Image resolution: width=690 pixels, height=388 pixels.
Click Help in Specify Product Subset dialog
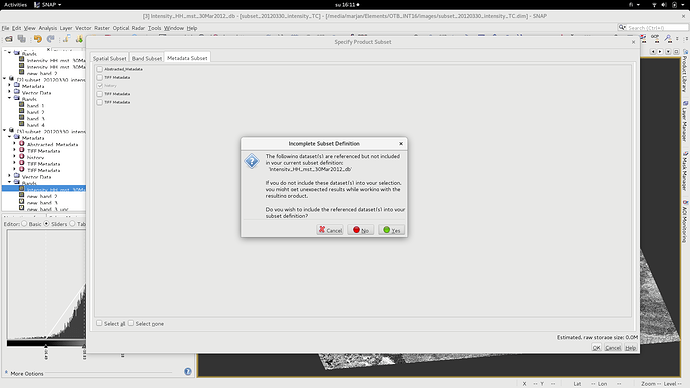631,348
